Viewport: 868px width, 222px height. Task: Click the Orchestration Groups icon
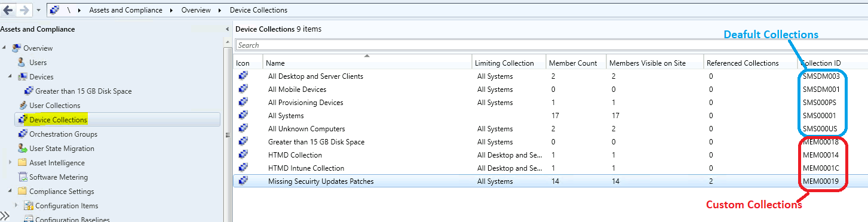(x=23, y=134)
